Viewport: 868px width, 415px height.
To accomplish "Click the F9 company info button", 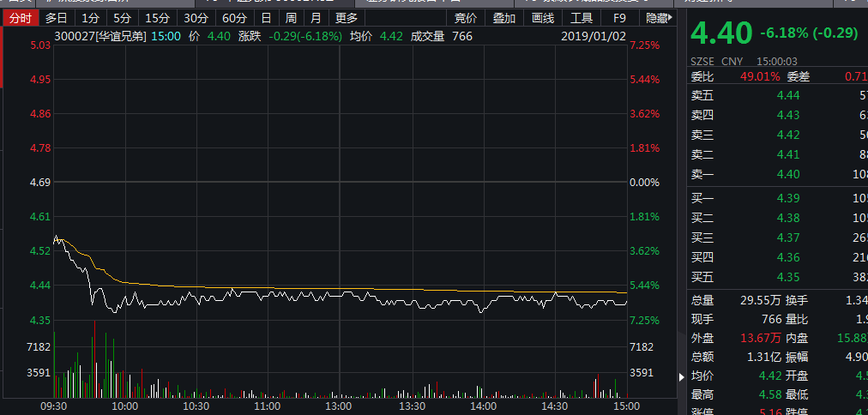I will 619,18.
